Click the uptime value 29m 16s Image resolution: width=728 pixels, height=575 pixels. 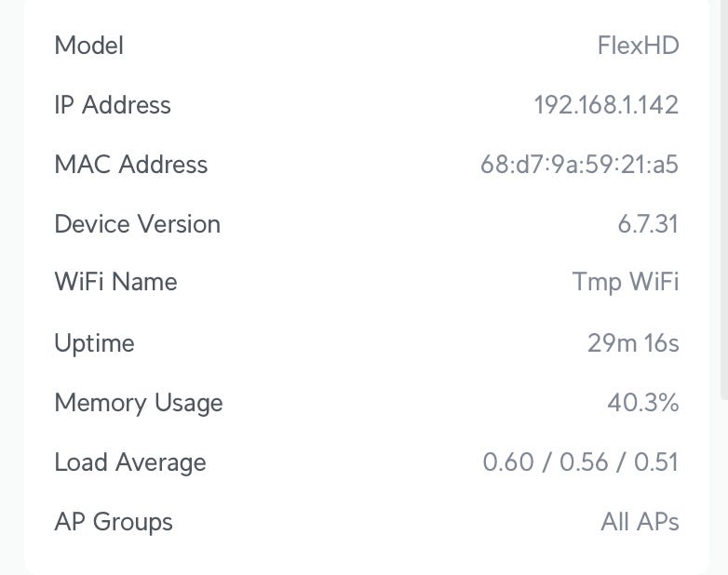[x=633, y=343]
